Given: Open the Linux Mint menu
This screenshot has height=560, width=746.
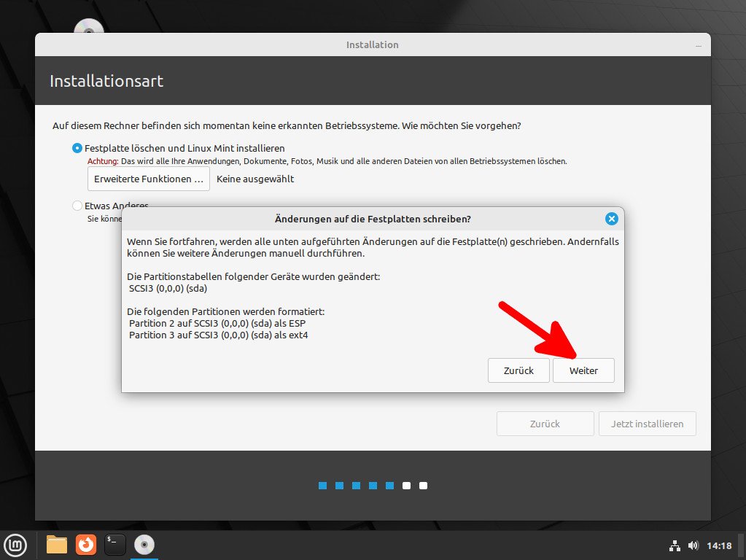Looking at the screenshot, I should [x=15, y=545].
